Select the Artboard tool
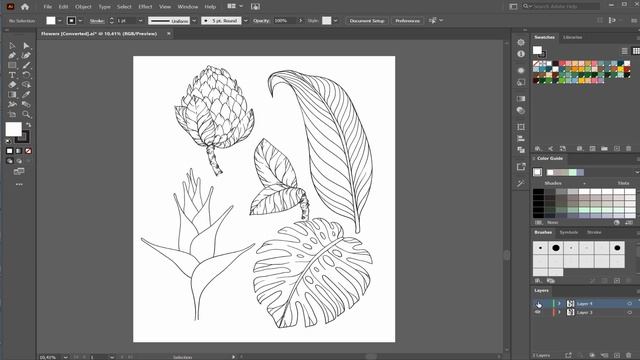The image size is (640, 360). (12, 114)
